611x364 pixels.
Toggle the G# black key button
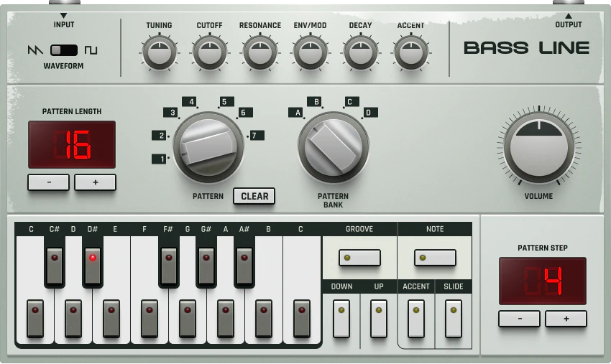tap(206, 266)
